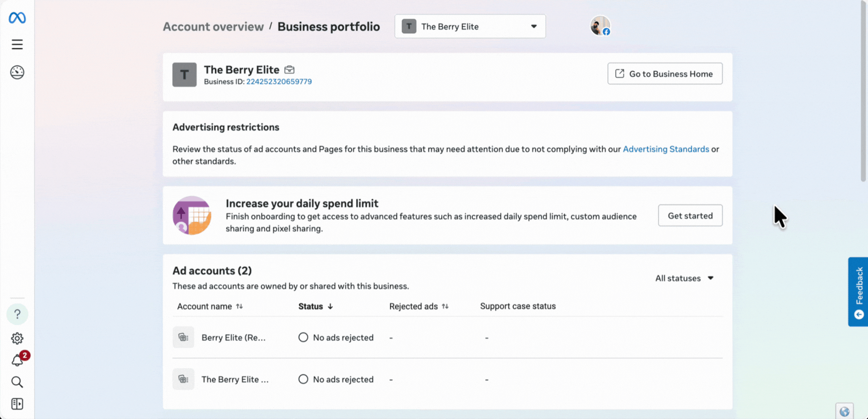Open the Settings gear icon
The height and width of the screenshot is (419, 868).
tap(17, 338)
